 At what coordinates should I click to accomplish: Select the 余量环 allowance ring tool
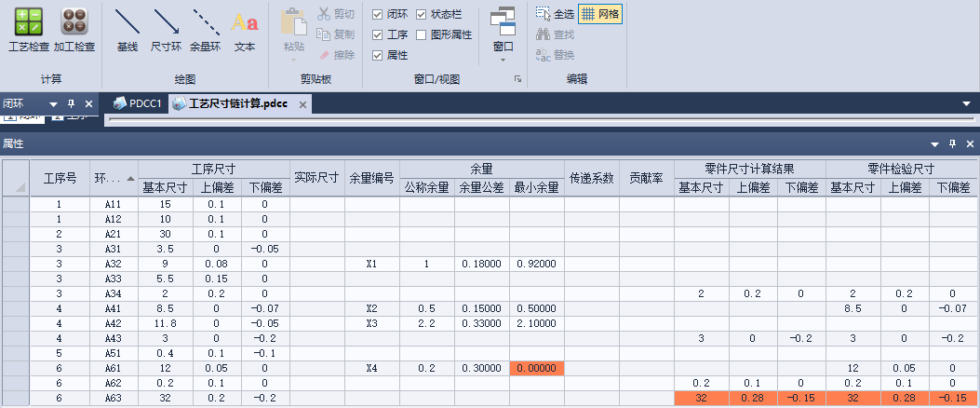tap(206, 30)
